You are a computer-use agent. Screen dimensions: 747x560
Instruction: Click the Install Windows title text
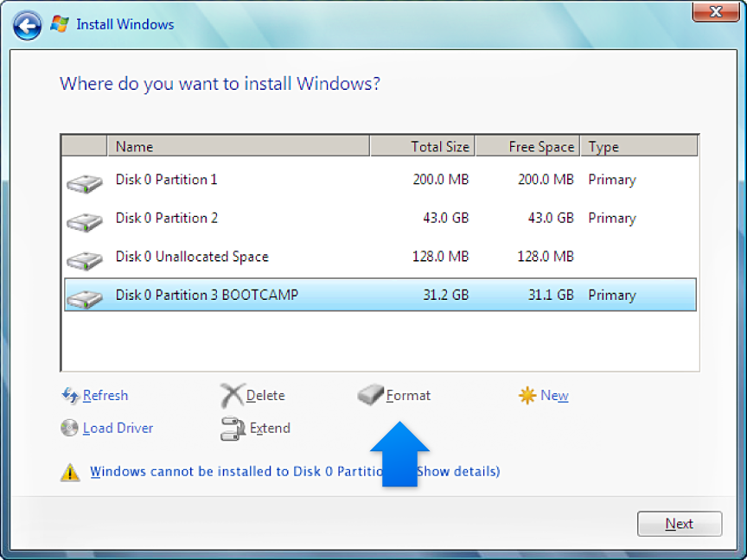coord(125,24)
